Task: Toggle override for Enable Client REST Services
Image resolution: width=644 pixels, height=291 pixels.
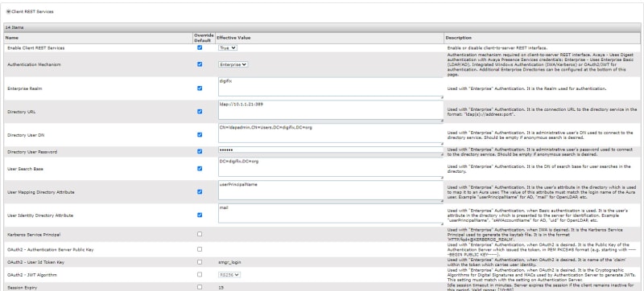Action: pyautogui.click(x=200, y=47)
